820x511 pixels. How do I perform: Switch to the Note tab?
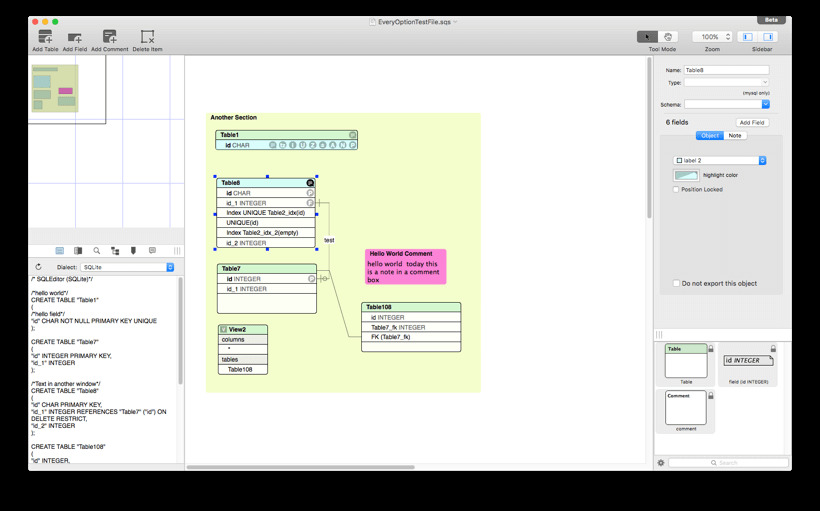click(x=735, y=135)
